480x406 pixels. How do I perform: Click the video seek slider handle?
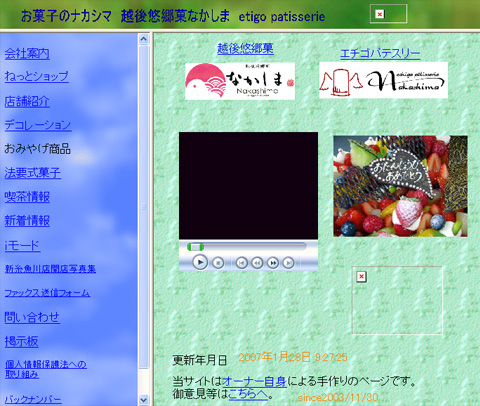195,247
